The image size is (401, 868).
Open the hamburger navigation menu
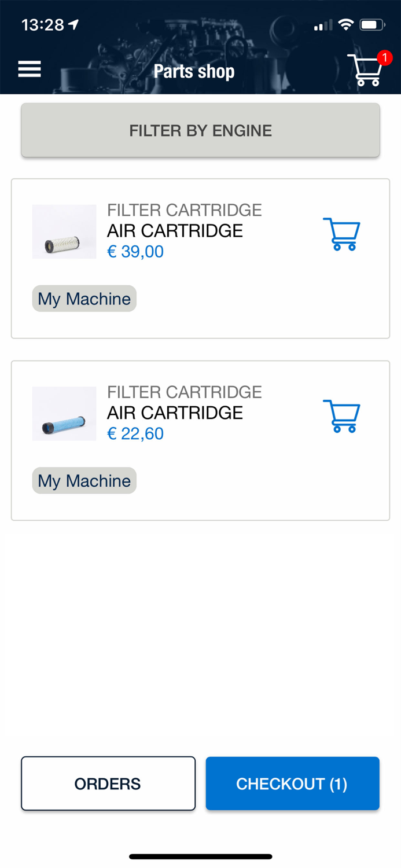click(29, 69)
